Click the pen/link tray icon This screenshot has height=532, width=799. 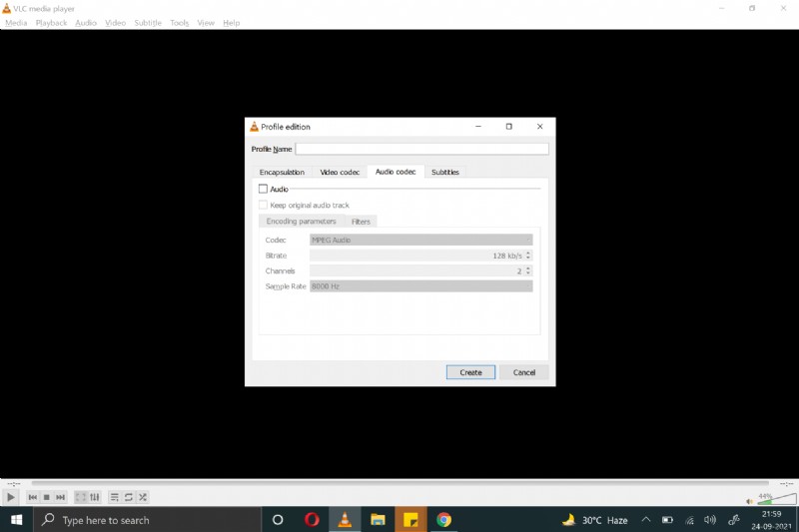(x=734, y=520)
